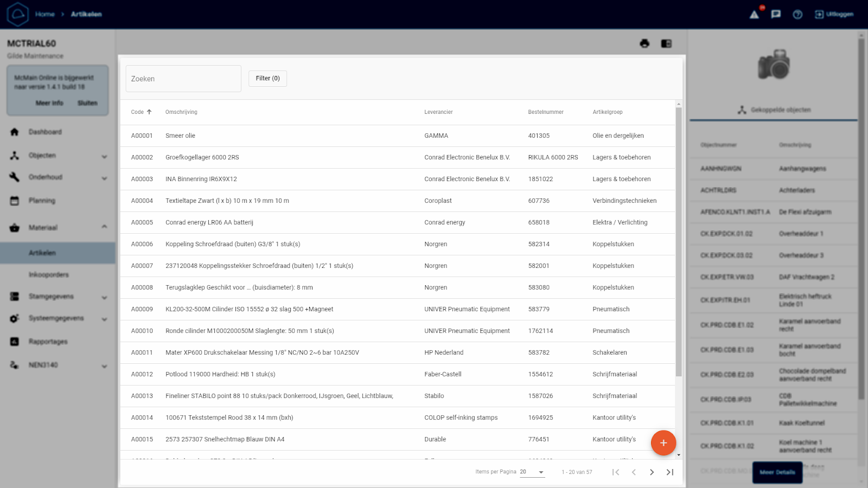Click the Uitloggen logout button

[834, 15]
